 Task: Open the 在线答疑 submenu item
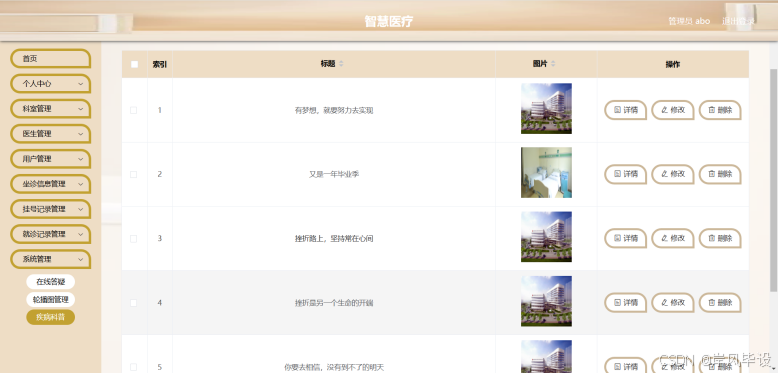coord(51,282)
